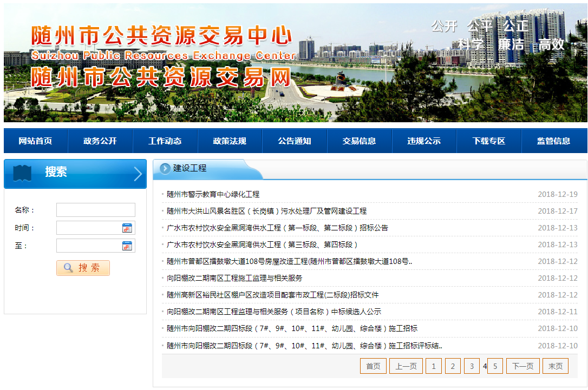Screen dimensions: 588x390
Task: Open 监管信息 navigation item
Action: pos(553,141)
